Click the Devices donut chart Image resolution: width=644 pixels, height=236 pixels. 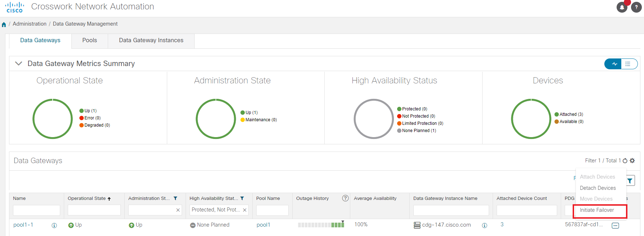point(531,119)
